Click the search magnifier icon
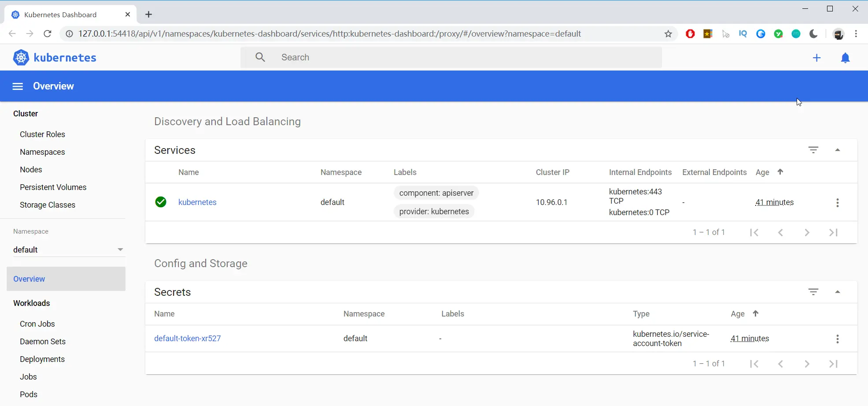Viewport: 868px width, 406px height. [260, 57]
